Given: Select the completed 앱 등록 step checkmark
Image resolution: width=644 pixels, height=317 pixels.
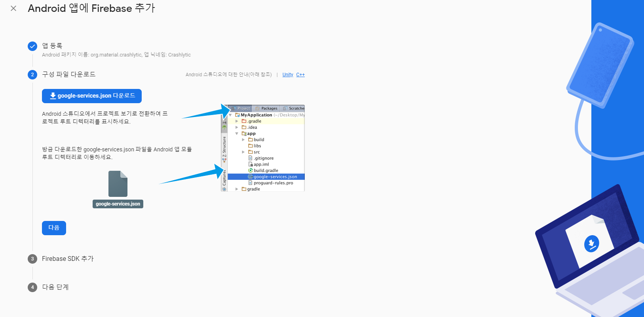Looking at the screenshot, I should click(32, 46).
